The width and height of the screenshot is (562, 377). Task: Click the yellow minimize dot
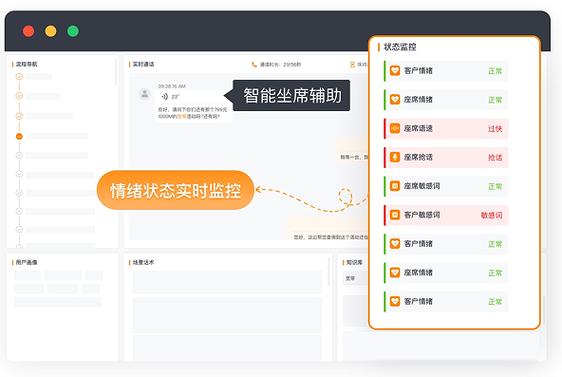(51, 31)
